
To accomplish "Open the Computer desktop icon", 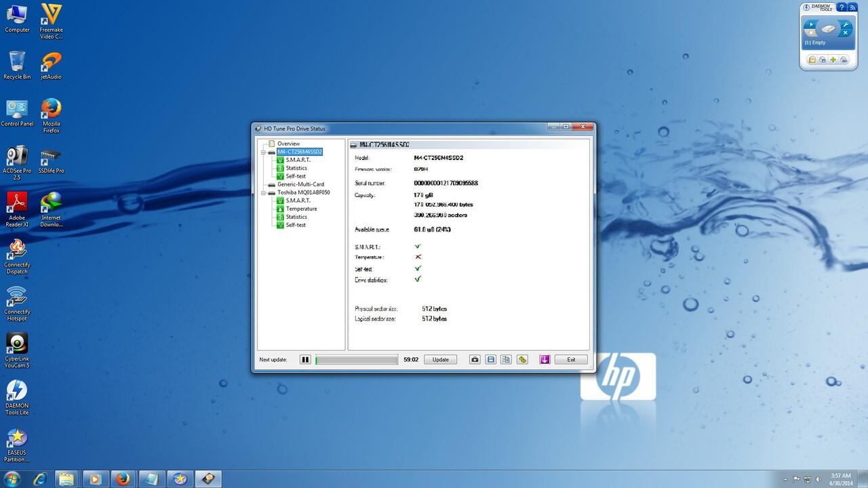I will [17, 19].
